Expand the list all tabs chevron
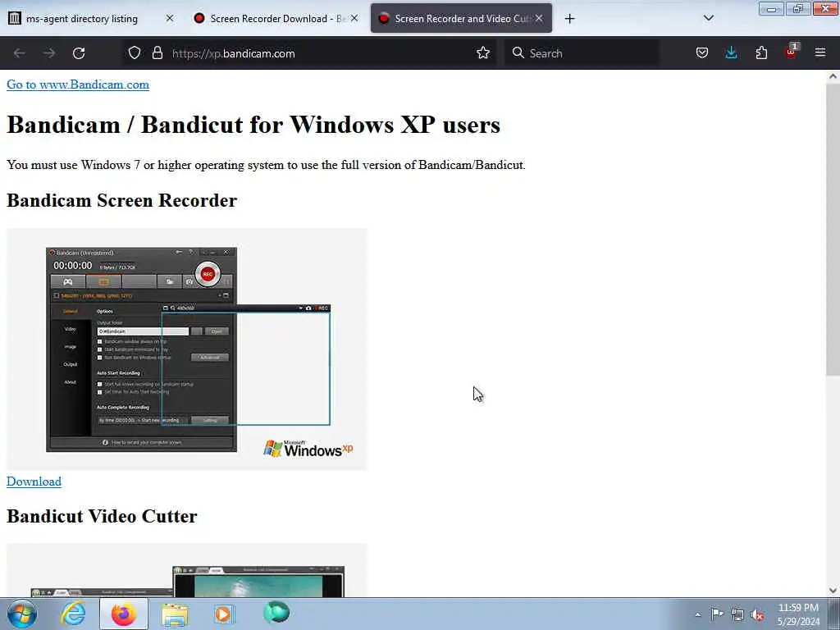Viewport: 840px width, 630px height. pos(709,18)
